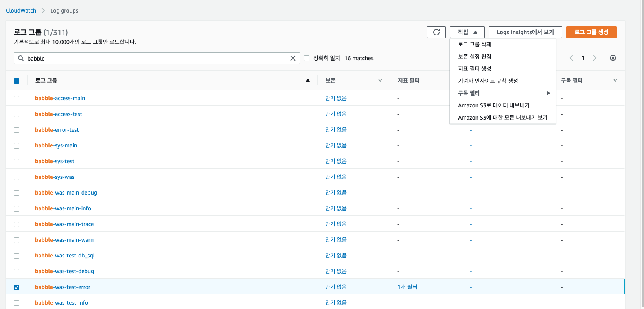Select 기여자 인사이트 규칙 생성 menu item
Image resolution: width=644 pixels, height=309 pixels.
click(503, 81)
